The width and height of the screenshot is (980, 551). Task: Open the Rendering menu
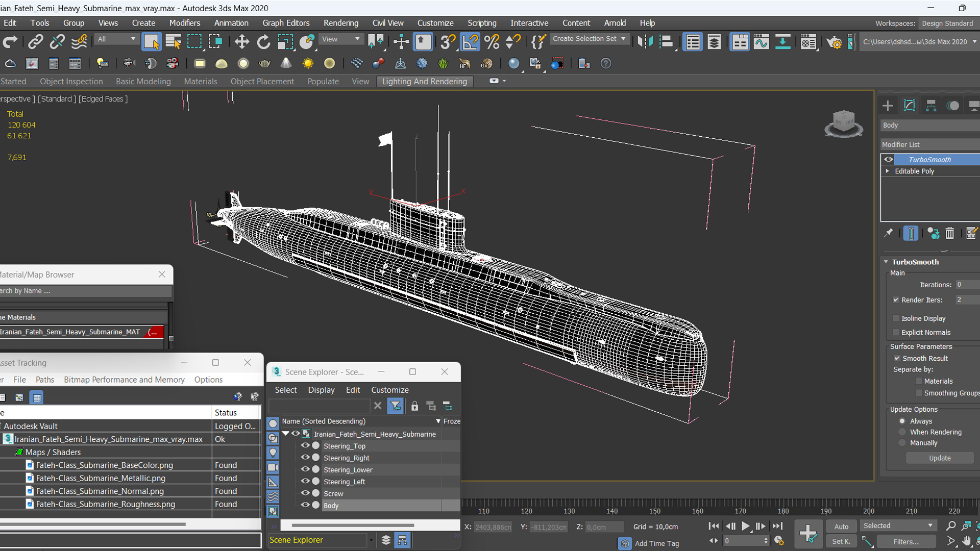click(340, 23)
